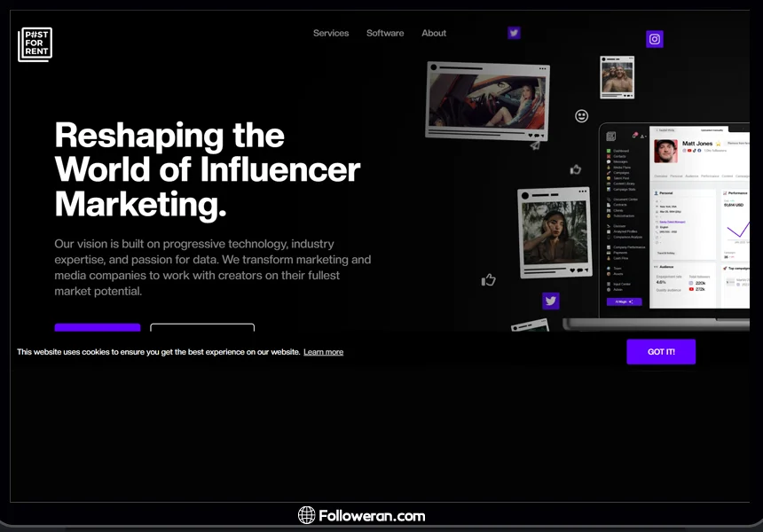Click the Twitter icon beside About
763x532 pixels.
(514, 33)
